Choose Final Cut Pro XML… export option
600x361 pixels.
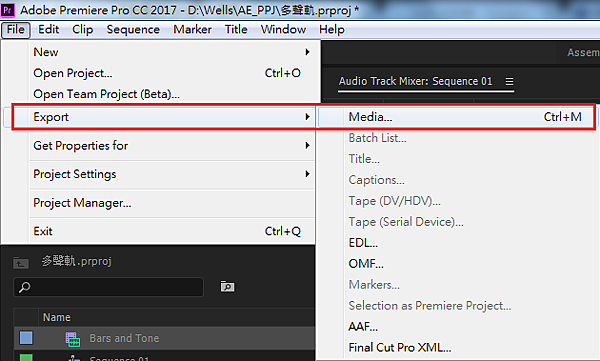(400, 347)
